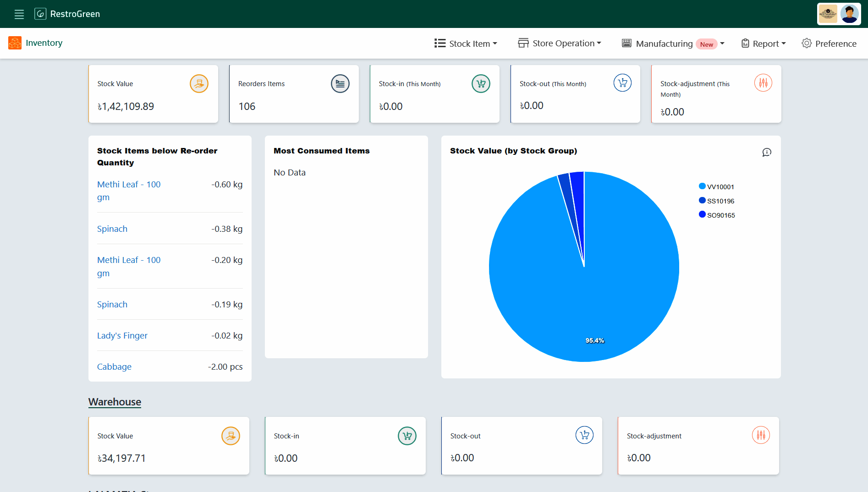Click the Stock-adjustment sliders icon in top card
868x492 pixels.
pyautogui.click(x=763, y=83)
